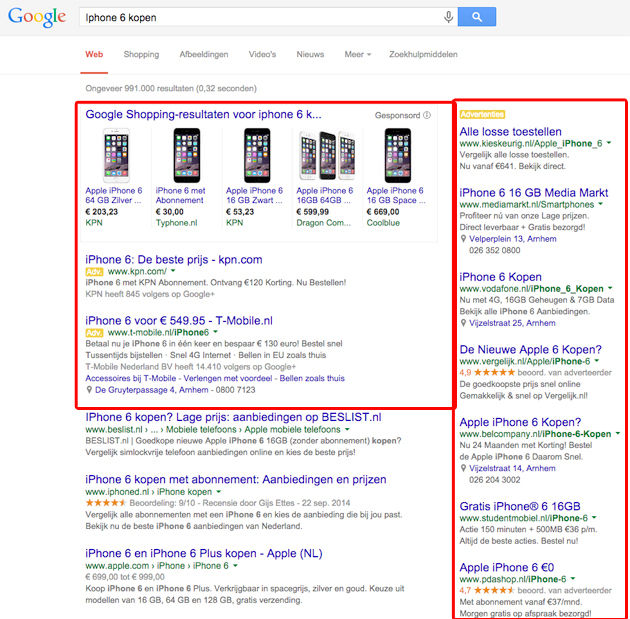Open 'iPhone 6 kopen met abonnement' result
The width and height of the screenshot is (630, 619).
click(235, 480)
